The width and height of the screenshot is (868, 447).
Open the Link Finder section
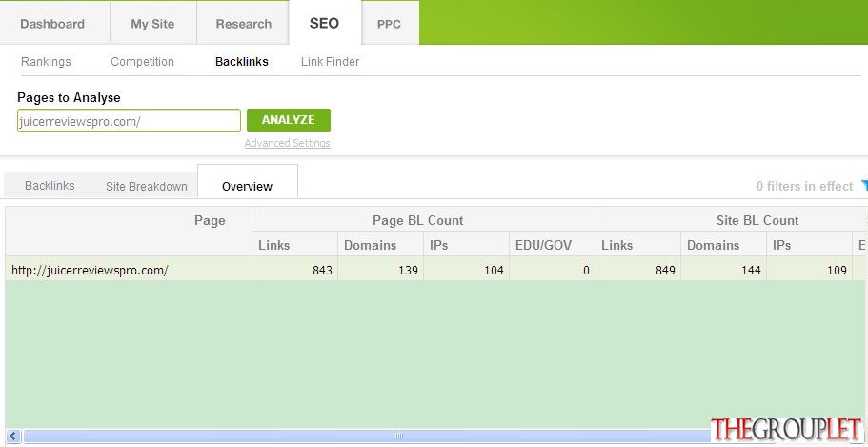(x=330, y=62)
